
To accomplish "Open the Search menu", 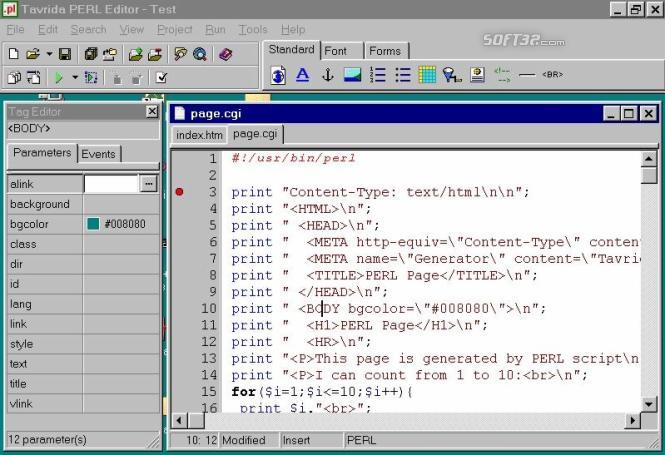I will pyautogui.click(x=88, y=30).
